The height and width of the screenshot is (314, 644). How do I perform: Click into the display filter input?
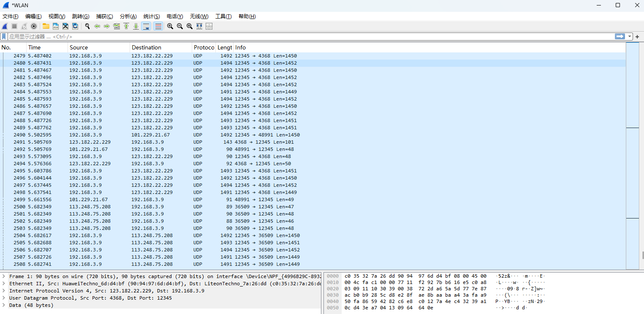(310, 37)
